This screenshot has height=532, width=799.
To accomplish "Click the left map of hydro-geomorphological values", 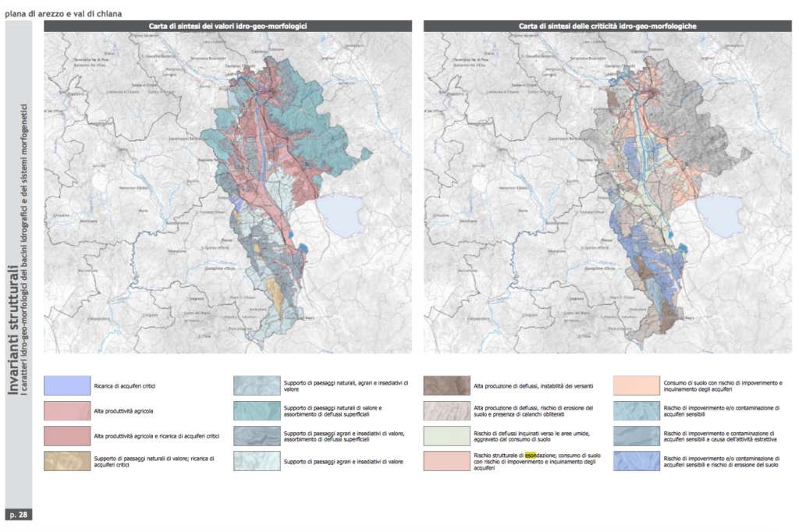I will (228, 193).
